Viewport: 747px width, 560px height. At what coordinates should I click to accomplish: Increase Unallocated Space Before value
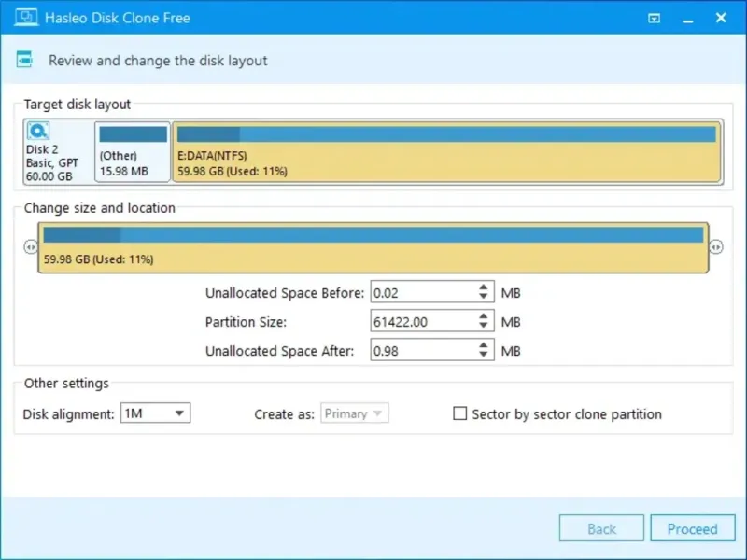coord(484,287)
